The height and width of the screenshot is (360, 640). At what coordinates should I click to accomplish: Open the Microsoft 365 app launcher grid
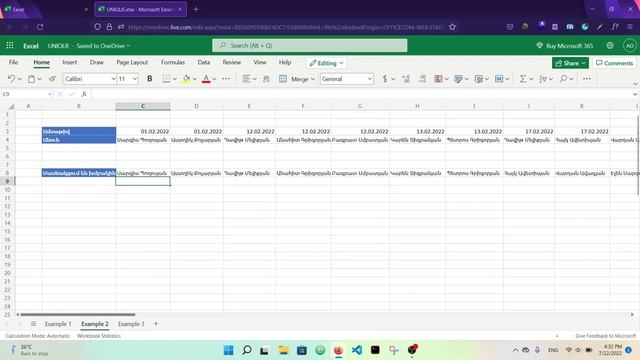(10, 45)
